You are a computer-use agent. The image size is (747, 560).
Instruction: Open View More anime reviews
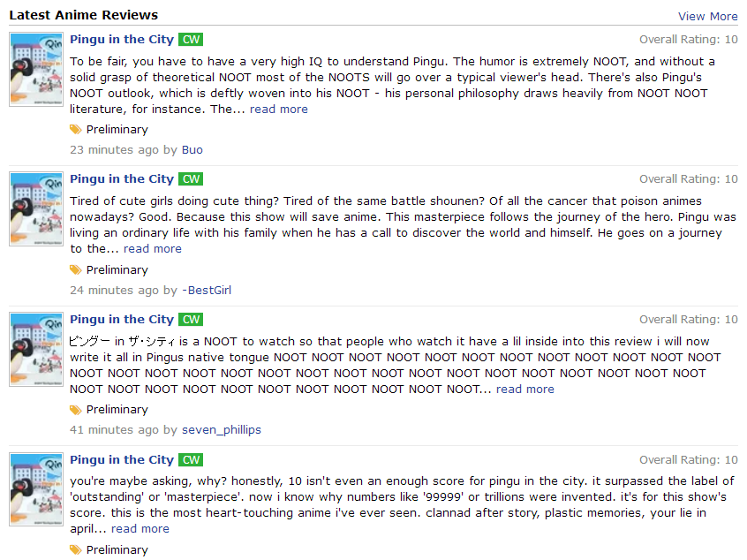point(707,17)
